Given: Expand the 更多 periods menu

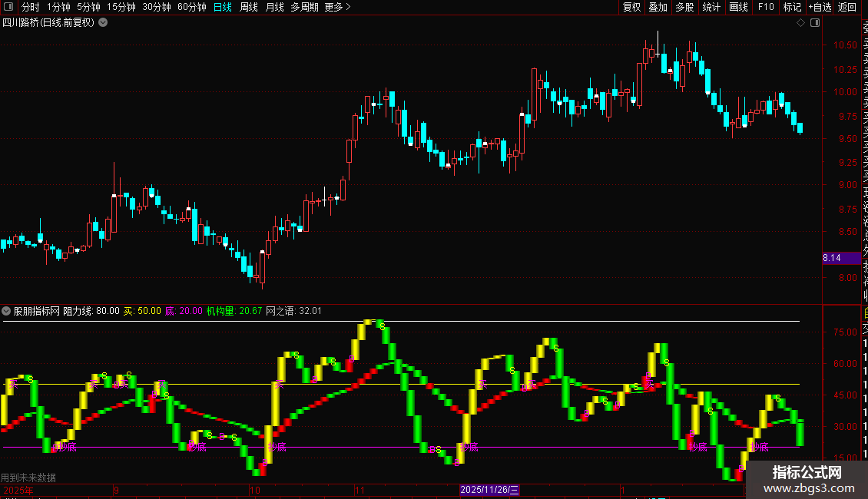Looking at the screenshot, I should pos(338,7).
